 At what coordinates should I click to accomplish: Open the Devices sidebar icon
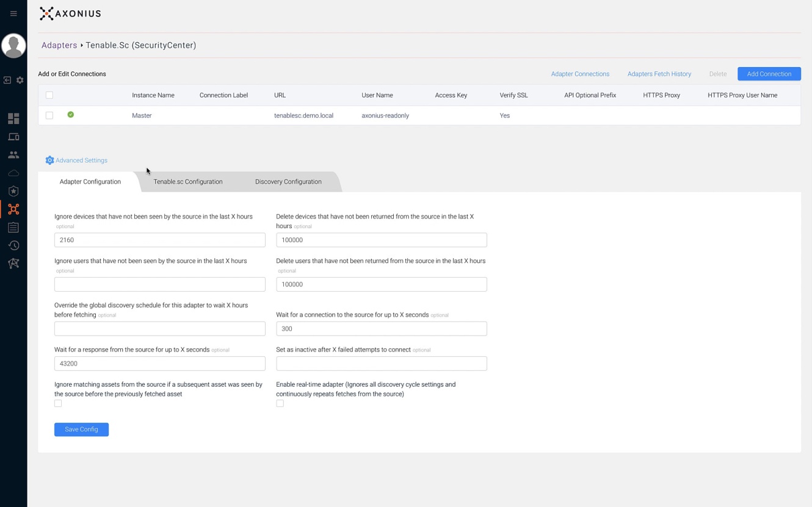click(x=13, y=137)
